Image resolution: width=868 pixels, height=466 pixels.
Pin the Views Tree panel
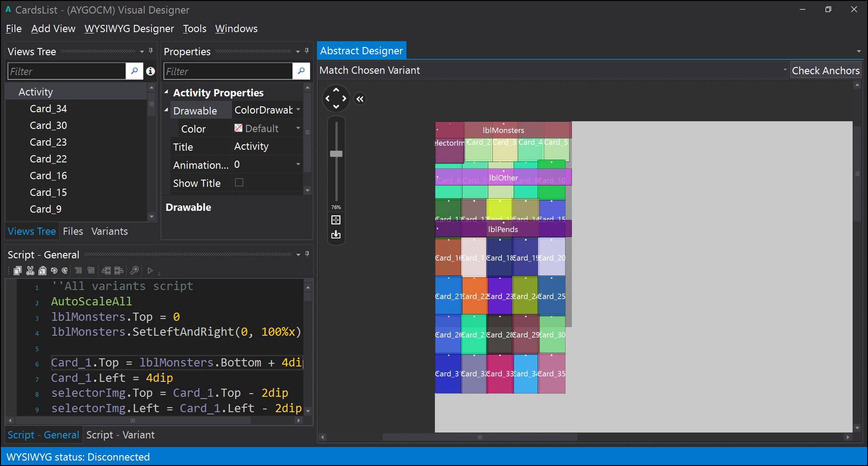point(151,51)
